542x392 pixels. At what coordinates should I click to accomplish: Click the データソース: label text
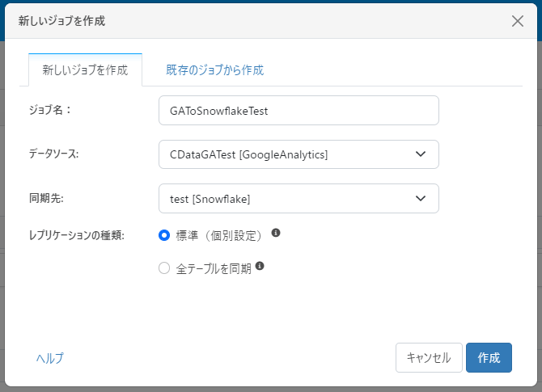(x=53, y=154)
